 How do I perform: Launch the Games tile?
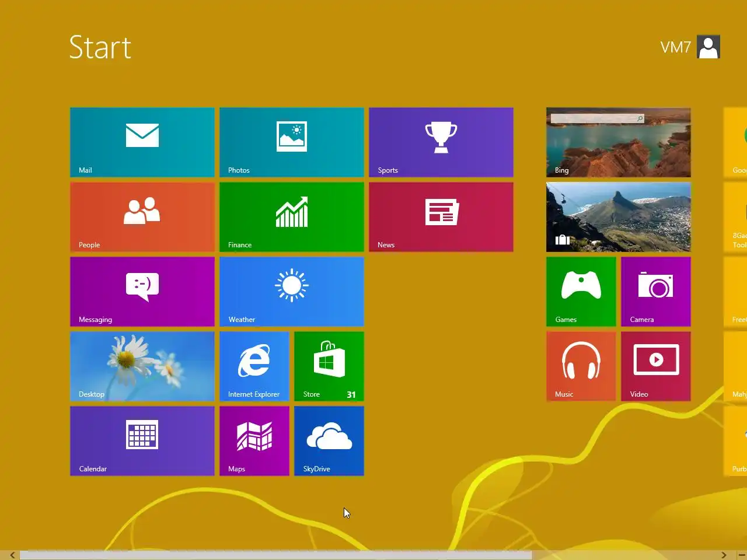pyautogui.click(x=581, y=292)
